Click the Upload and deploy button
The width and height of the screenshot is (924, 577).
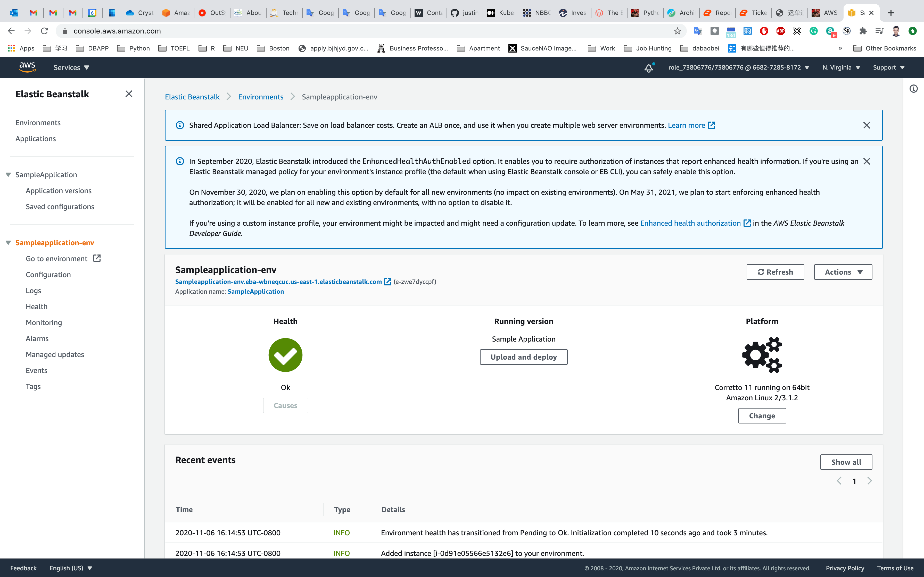tap(523, 357)
